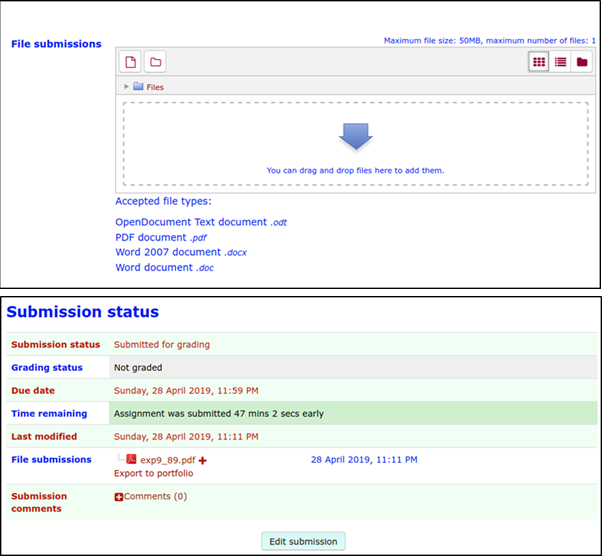Click the create folder icon
This screenshot has width=605, height=556.
pos(155,62)
